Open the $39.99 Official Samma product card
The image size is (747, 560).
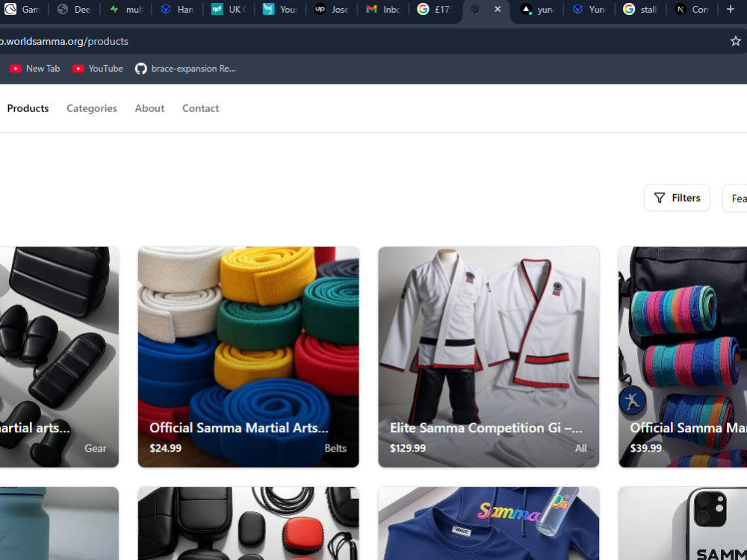(x=683, y=357)
